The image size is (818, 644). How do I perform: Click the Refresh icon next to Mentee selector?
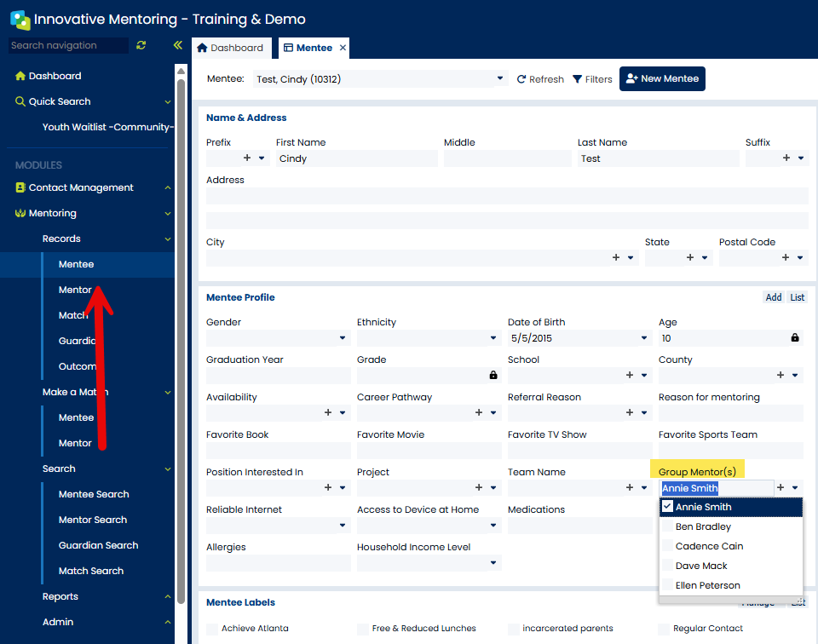[521, 79]
